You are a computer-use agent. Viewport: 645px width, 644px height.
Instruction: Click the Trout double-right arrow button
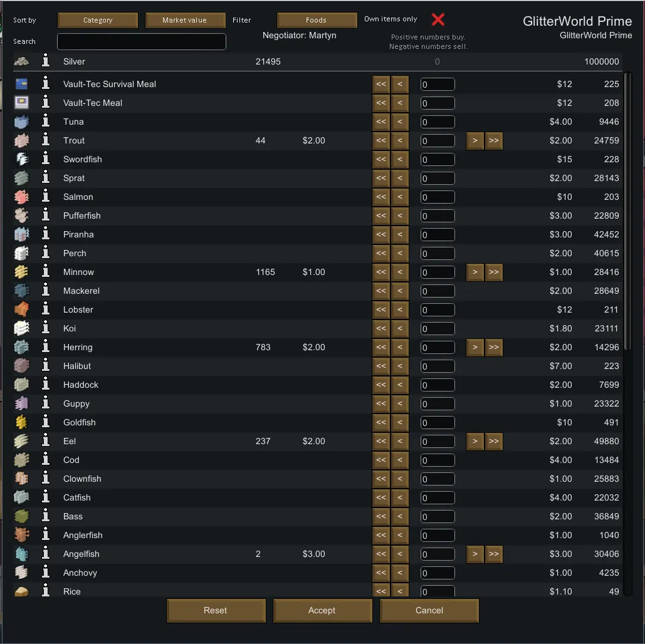[x=494, y=140]
